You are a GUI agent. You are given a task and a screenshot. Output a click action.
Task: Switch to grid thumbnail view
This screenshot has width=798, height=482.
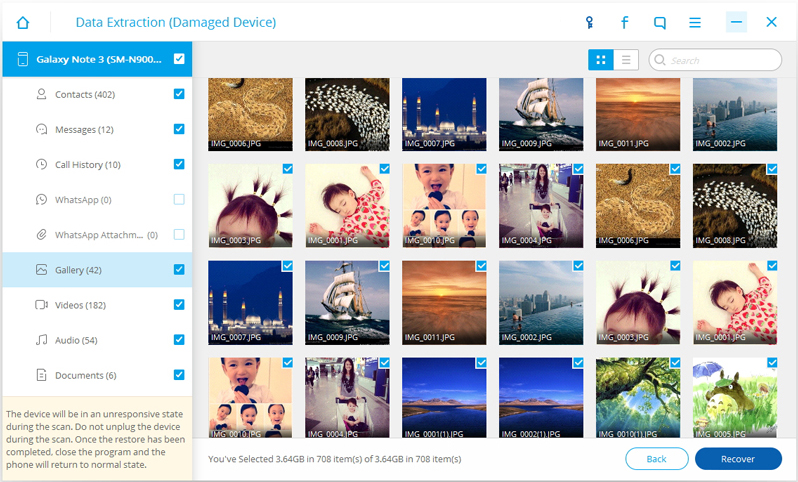point(601,60)
